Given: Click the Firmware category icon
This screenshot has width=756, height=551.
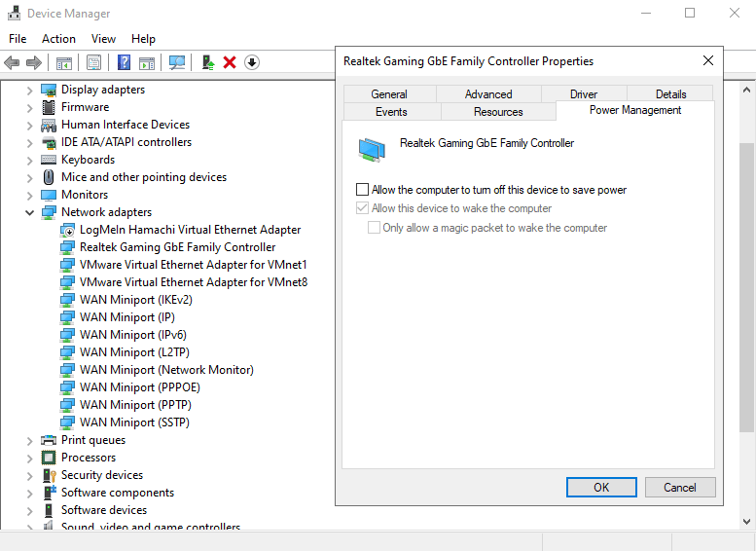Looking at the screenshot, I should [49, 107].
